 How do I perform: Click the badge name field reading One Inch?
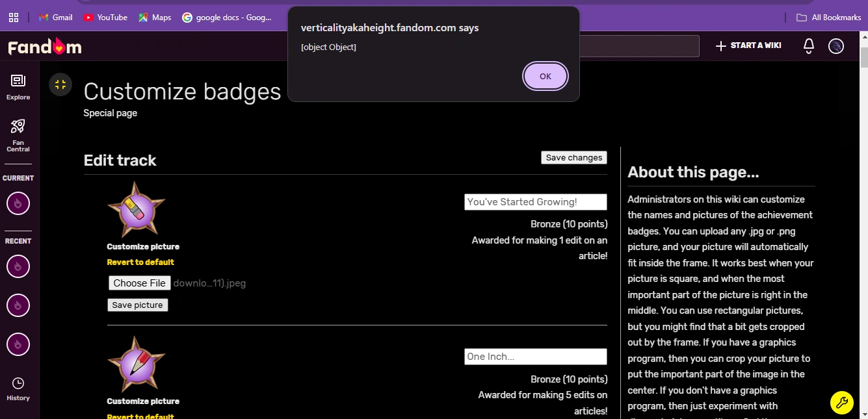pos(535,356)
